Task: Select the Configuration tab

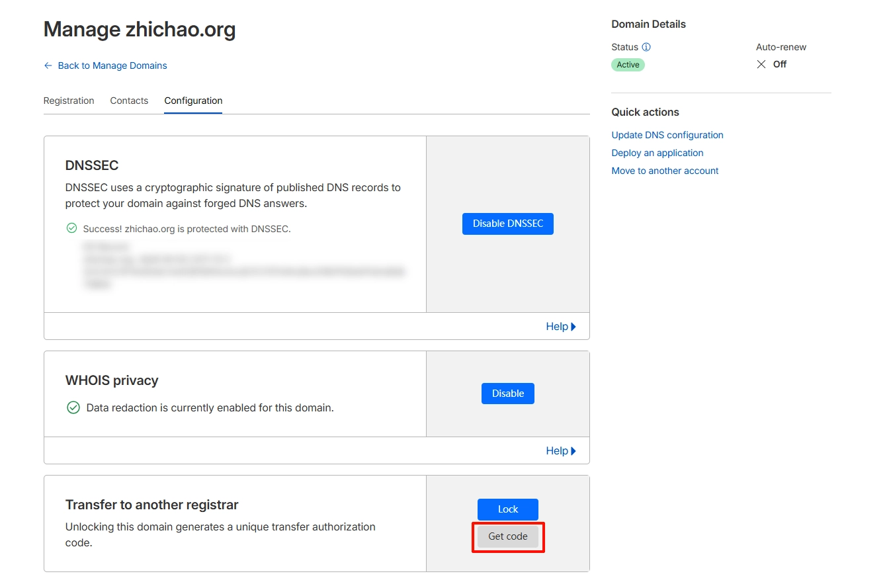Action: pyautogui.click(x=193, y=101)
